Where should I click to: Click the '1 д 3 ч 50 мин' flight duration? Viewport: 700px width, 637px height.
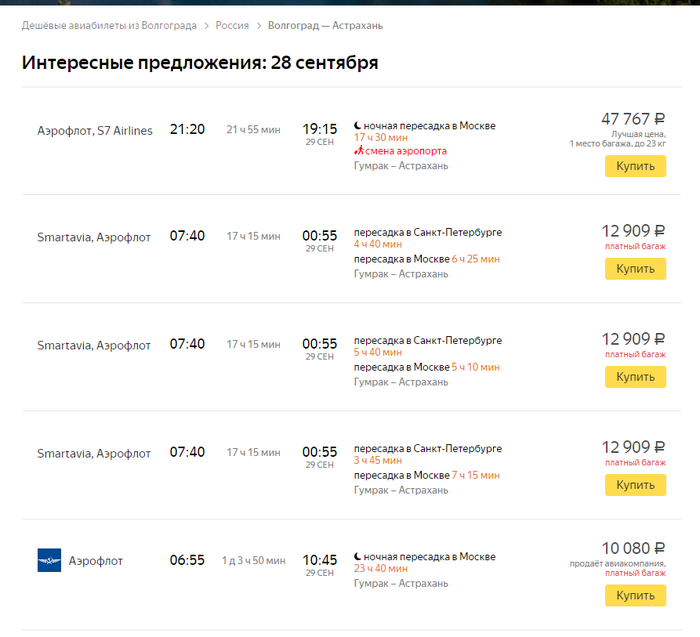tap(253, 561)
